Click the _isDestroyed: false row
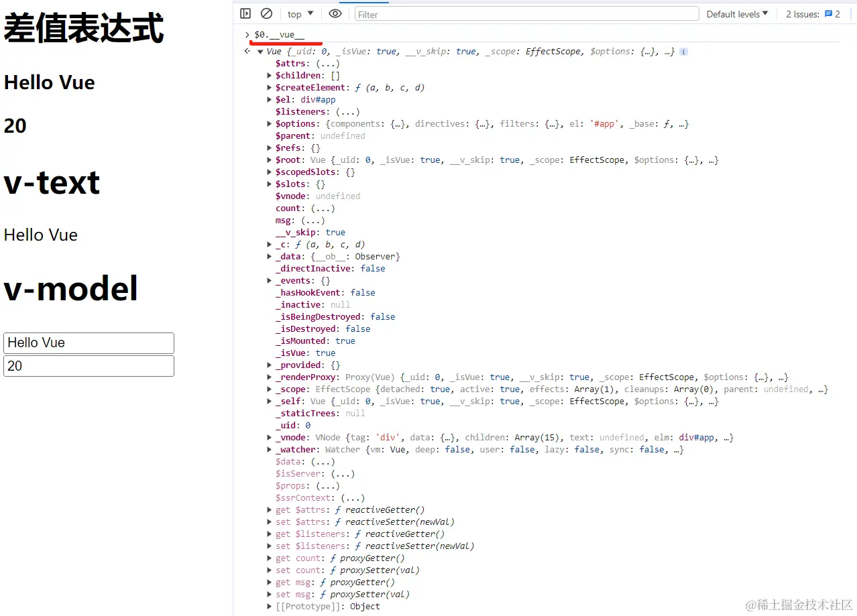The image size is (857, 616). point(323,329)
